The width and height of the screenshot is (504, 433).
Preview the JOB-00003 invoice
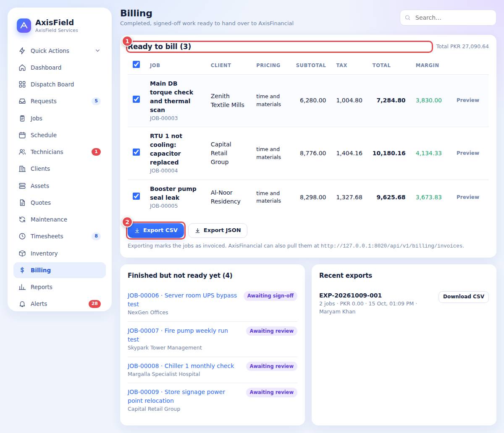coord(468,100)
